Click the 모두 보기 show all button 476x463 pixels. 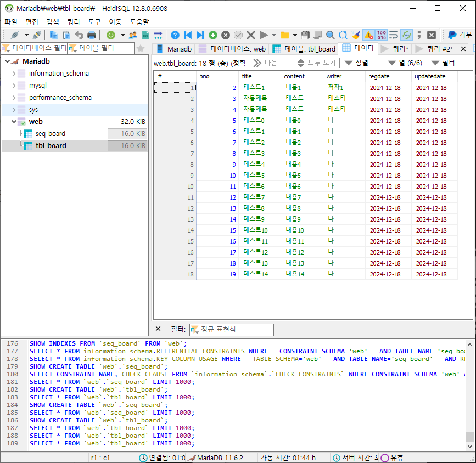coord(316,63)
